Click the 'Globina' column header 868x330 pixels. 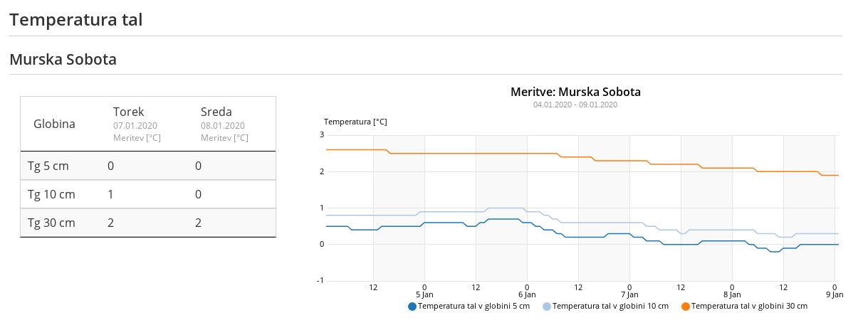(x=54, y=124)
